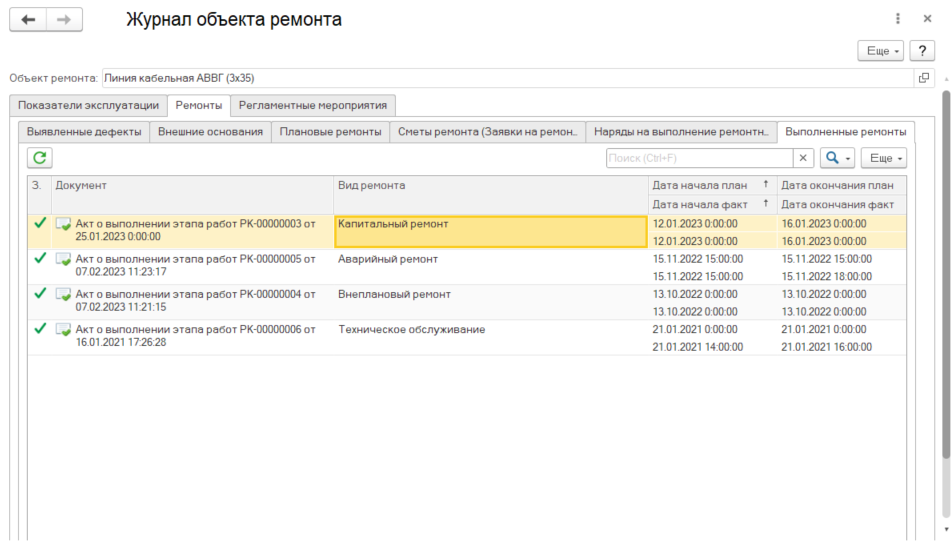Sort by Дата начала факт column
This screenshot has height=549, width=952.
[x=712, y=205]
